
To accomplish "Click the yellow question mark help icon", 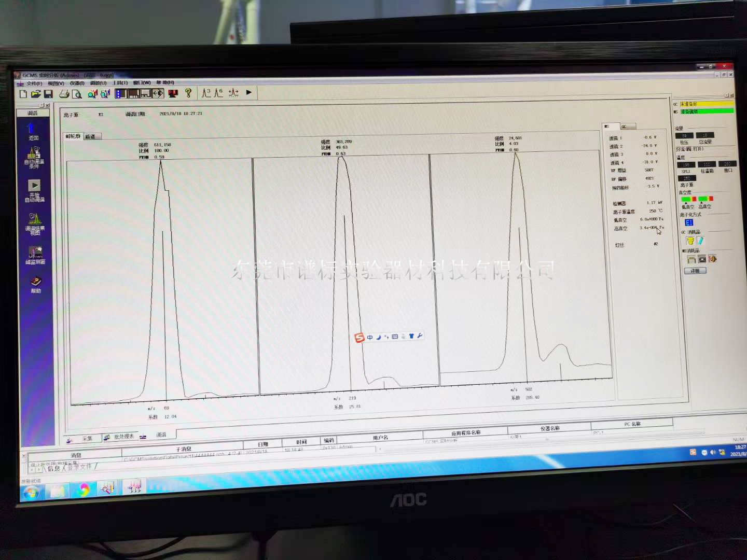I will click(188, 93).
